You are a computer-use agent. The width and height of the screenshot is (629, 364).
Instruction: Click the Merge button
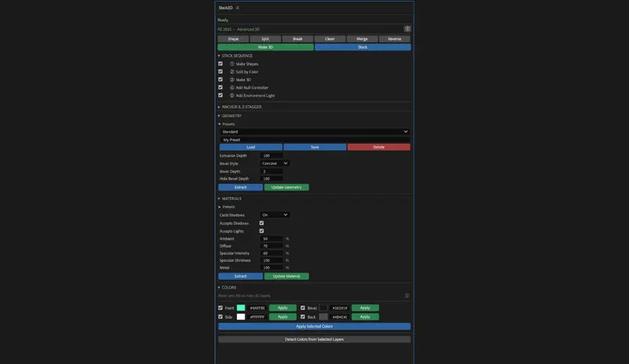[362, 39]
